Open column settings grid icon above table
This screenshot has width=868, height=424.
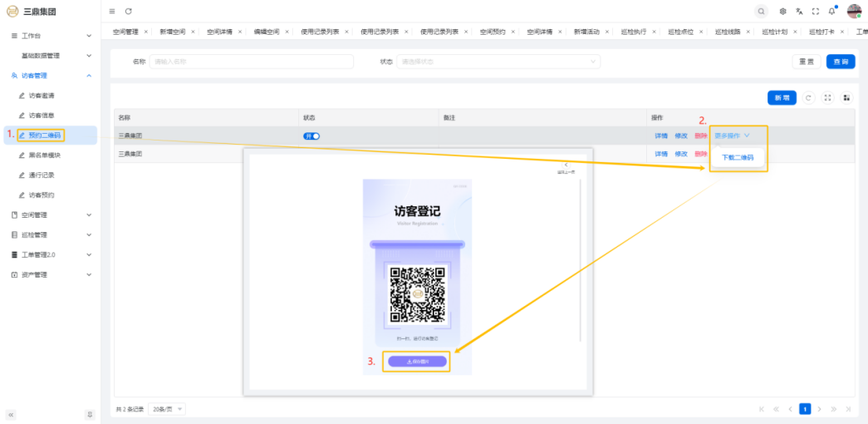[846, 98]
